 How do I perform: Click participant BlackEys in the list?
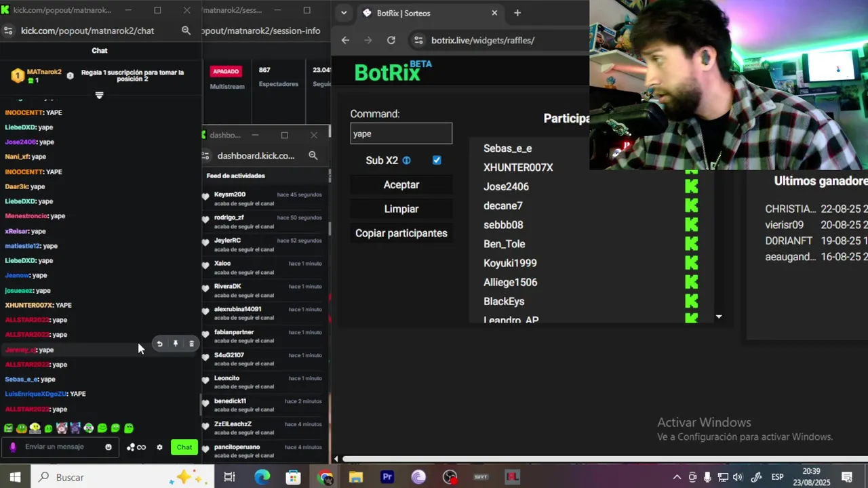coord(504,302)
